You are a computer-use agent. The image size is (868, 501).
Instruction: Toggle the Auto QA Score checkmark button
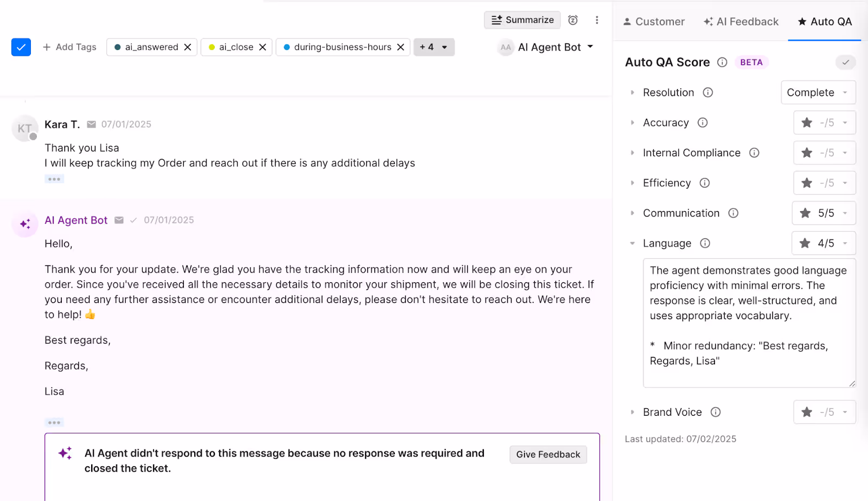pyautogui.click(x=846, y=62)
